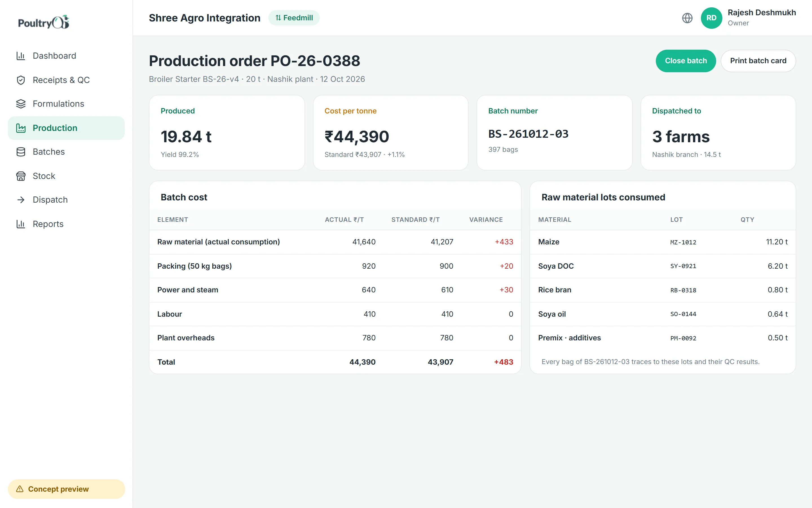Open the globe language selector

point(687,18)
